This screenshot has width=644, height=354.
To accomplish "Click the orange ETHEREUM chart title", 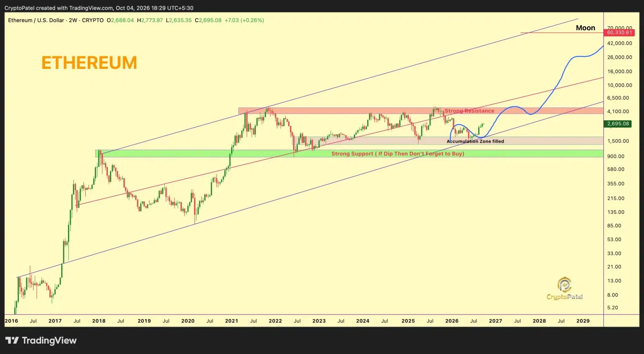I will click(x=89, y=63).
